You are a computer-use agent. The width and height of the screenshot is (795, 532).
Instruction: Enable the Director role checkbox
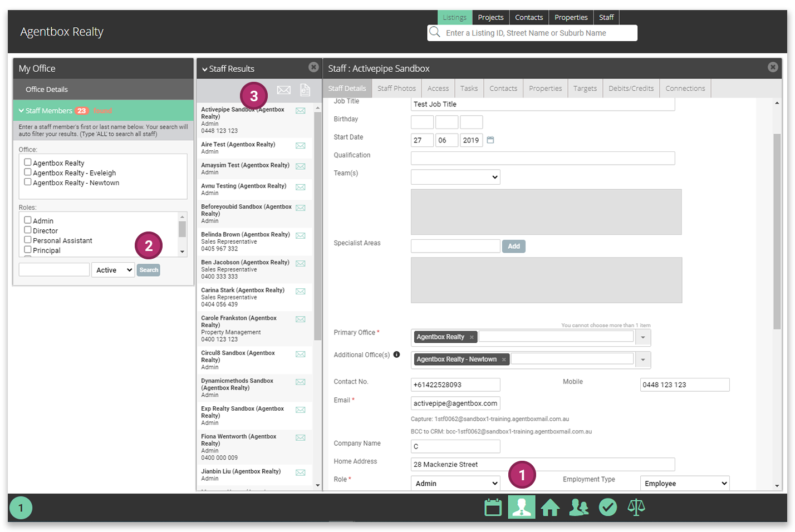pos(28,230)
